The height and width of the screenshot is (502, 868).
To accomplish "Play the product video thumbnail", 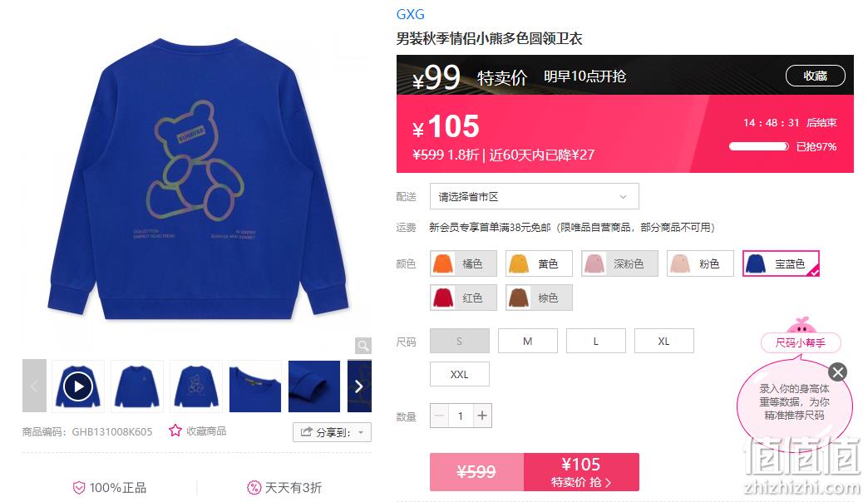I will coord(77,386).
